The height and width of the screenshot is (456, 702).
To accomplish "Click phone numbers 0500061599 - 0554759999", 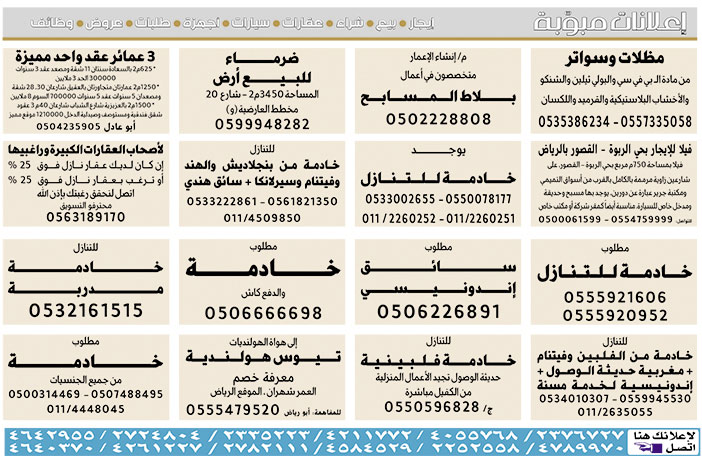I will click(x=606, y=219).
